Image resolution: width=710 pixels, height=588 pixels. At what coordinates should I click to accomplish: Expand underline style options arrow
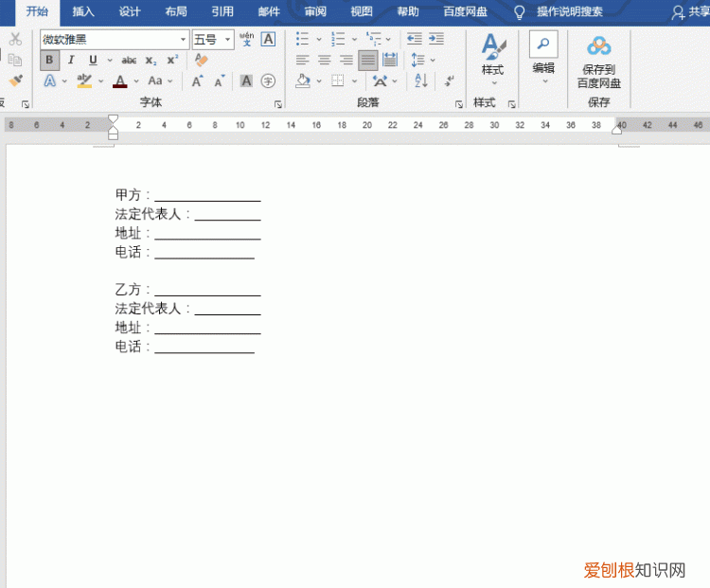[110, 60]
